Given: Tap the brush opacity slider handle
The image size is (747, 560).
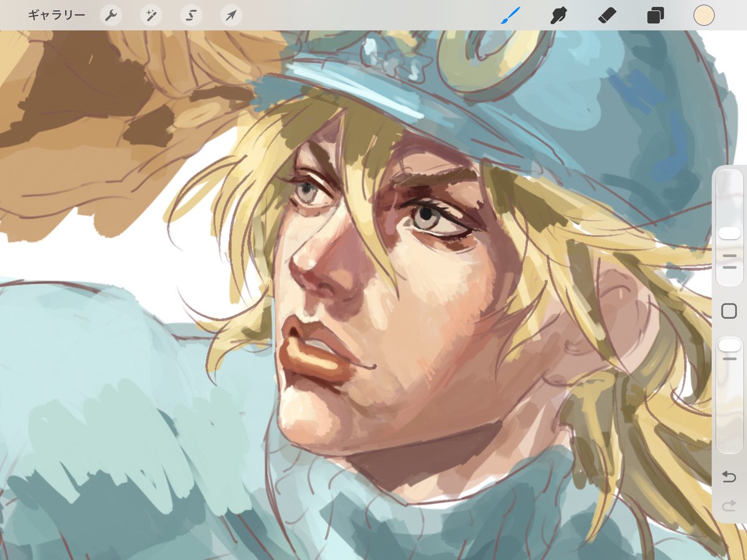Looking at the screenshot, I should [730, 345].
